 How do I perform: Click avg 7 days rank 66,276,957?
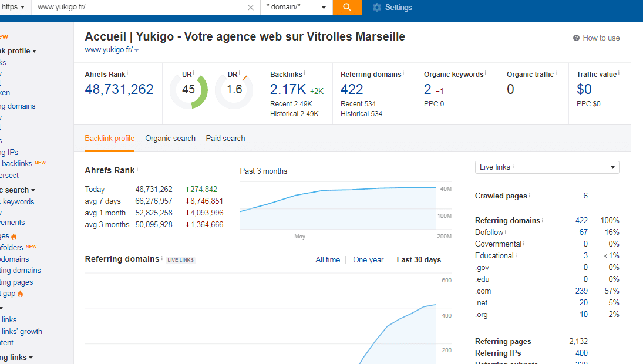tap(154, 201)
